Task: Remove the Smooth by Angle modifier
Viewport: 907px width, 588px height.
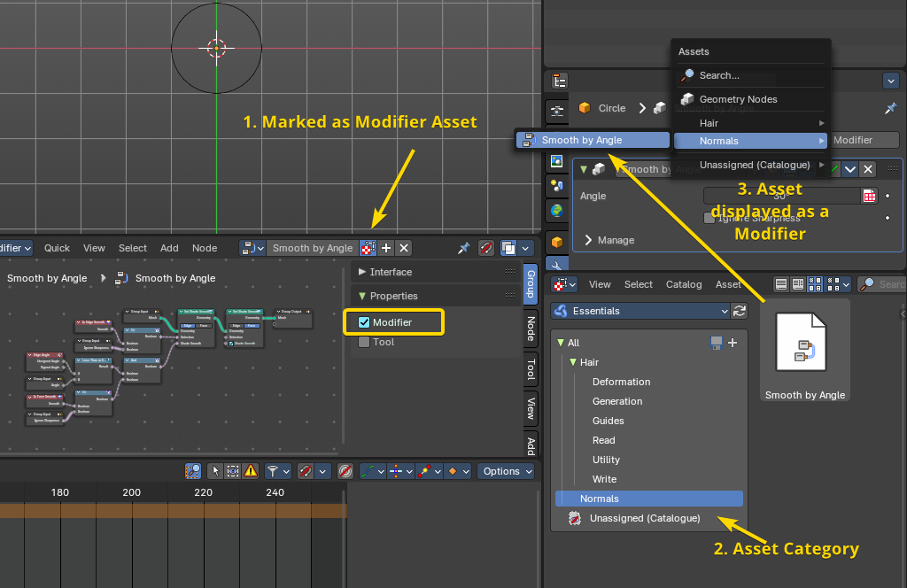Action: pyautogui.click(x=868, y=169)
